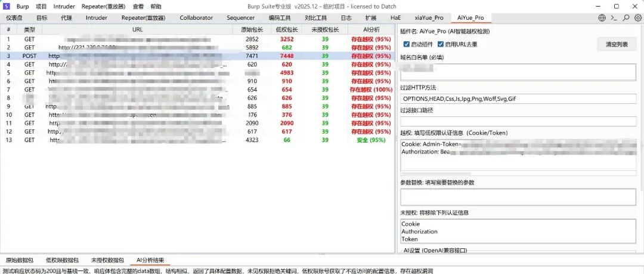Viewport: 644px width, 274px height.
Task: Open the Repeater(重放器) menu in menu bar
Action: click(104, 7)
